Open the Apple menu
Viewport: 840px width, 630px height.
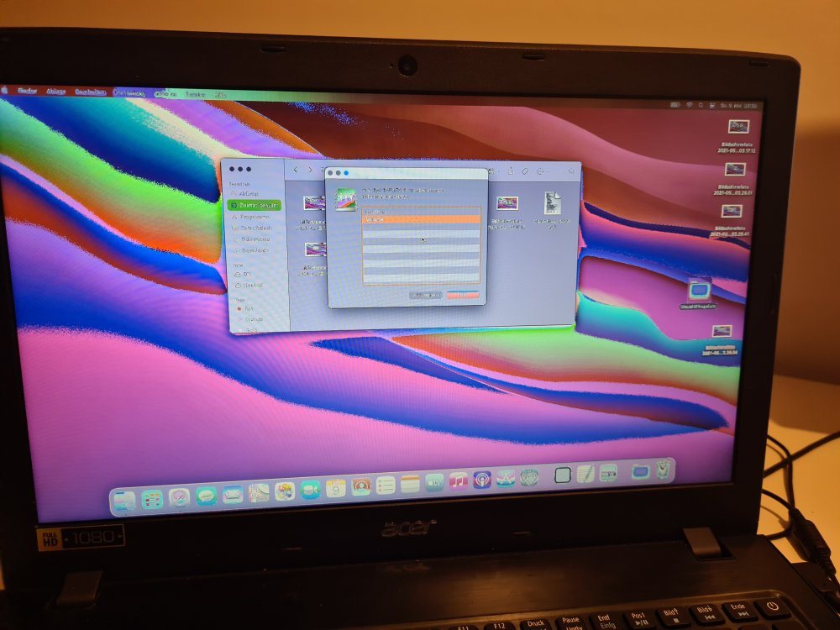[5, 90]
